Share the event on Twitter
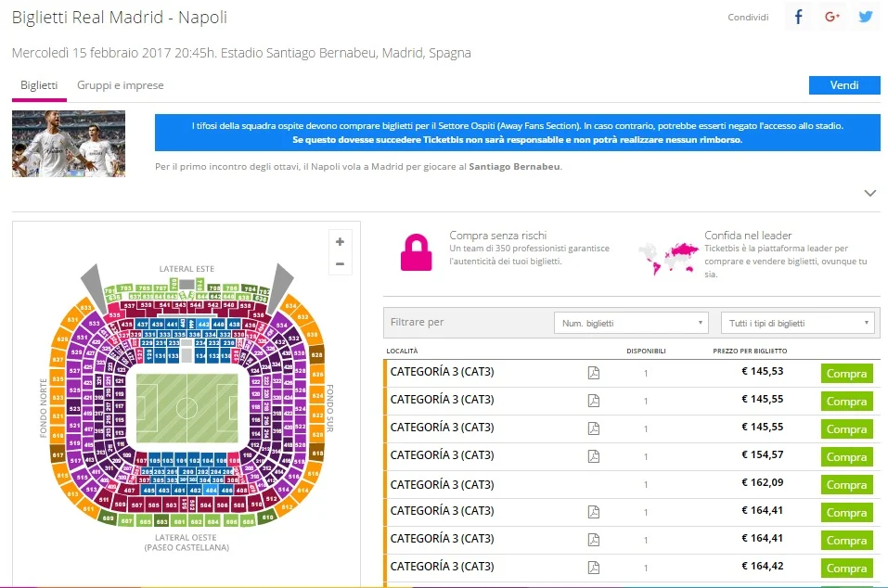The width and height of the screenshot is (888, 588). [866, 17]
